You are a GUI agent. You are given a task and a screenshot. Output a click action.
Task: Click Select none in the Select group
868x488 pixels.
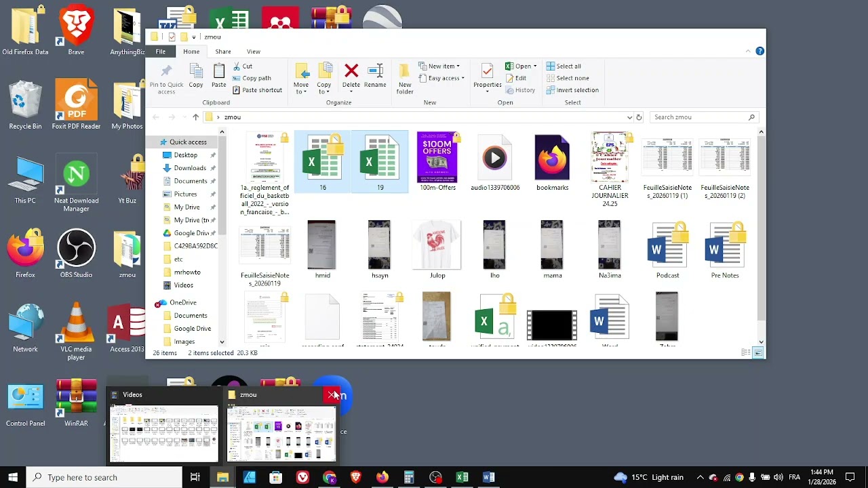click(566, 78)
